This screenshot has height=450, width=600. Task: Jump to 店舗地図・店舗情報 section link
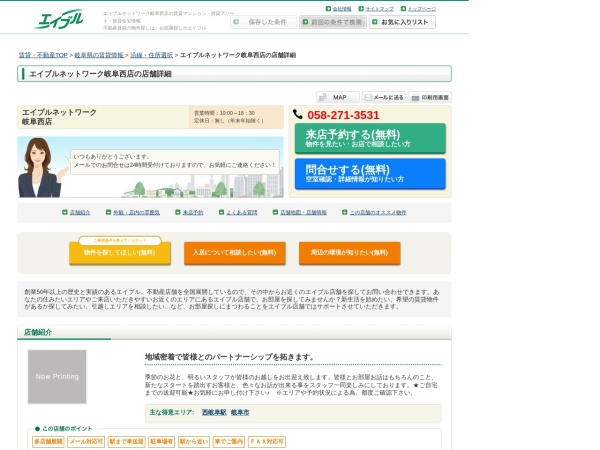click(x=303, y=212)
